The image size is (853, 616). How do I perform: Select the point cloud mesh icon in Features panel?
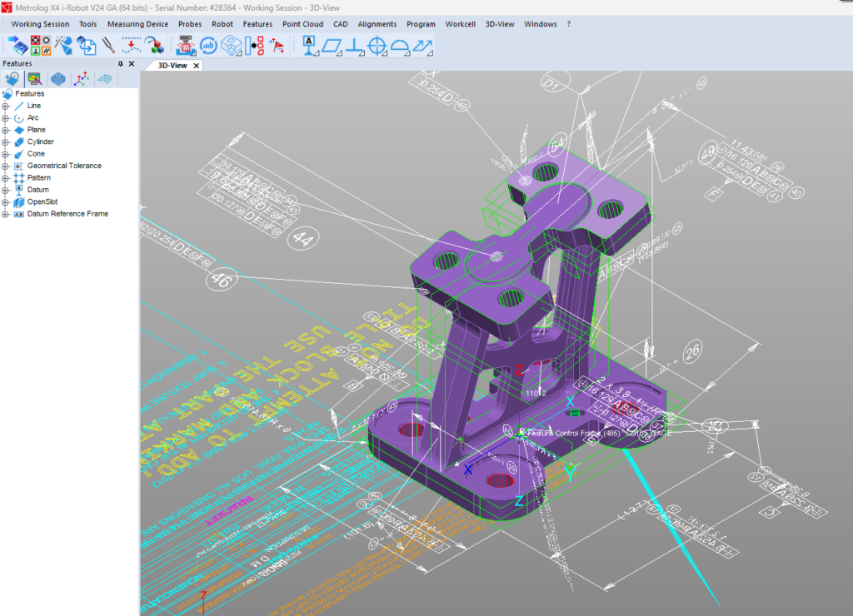coord(105,79)
